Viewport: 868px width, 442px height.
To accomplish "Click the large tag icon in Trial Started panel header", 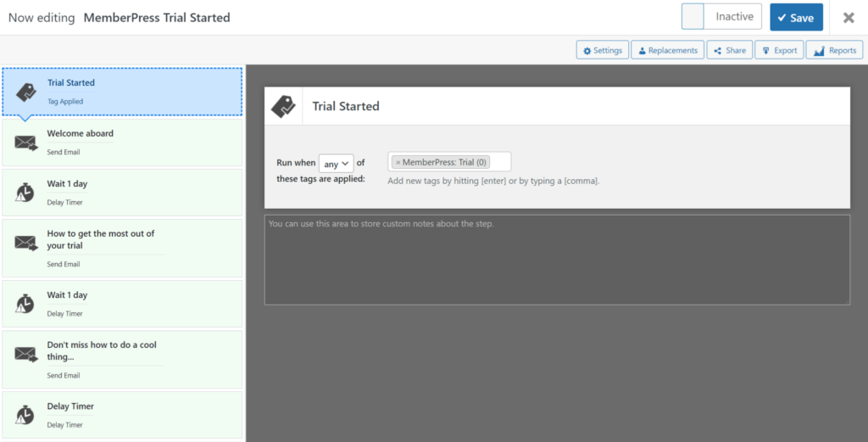I will [283, 106].
